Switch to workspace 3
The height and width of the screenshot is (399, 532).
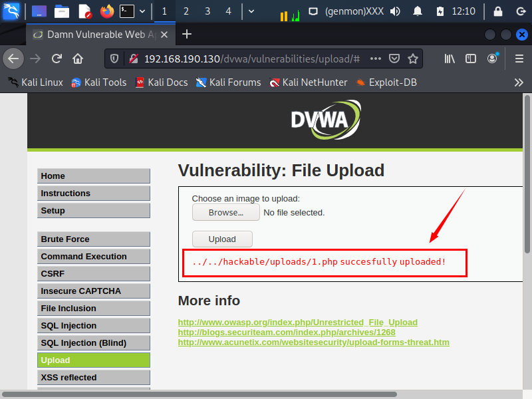207,11
